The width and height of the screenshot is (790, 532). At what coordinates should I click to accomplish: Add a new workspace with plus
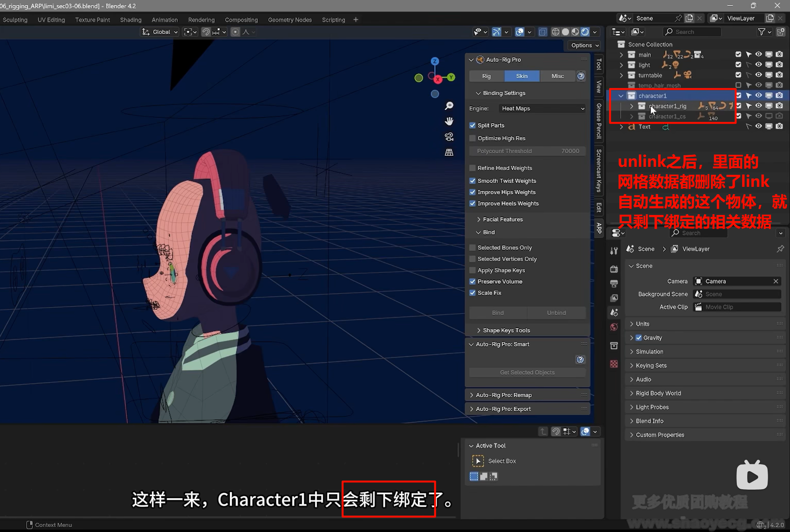(x=356, y=20)
